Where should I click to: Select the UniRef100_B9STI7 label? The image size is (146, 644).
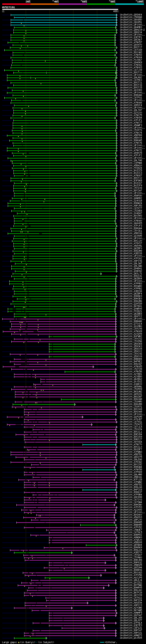131,48
